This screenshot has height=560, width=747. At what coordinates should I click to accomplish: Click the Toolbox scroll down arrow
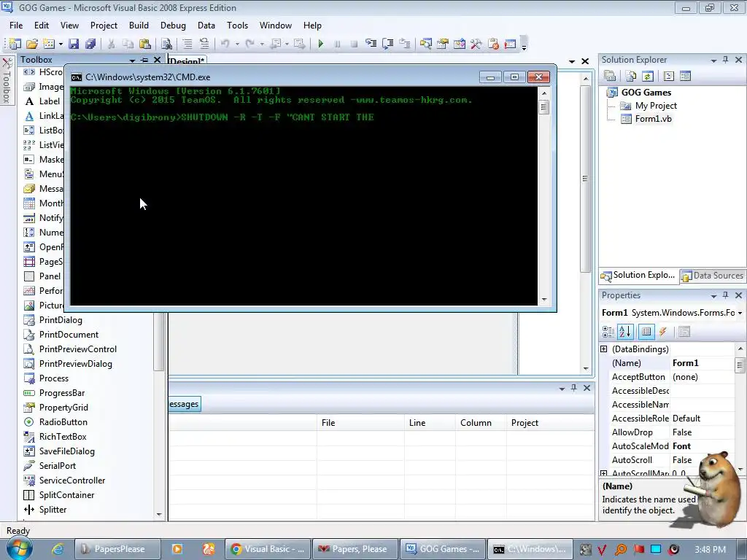click(x=159, y=515)
